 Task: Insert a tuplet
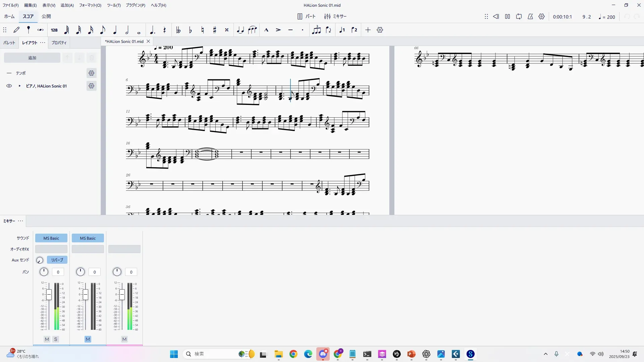coord(316,30)
